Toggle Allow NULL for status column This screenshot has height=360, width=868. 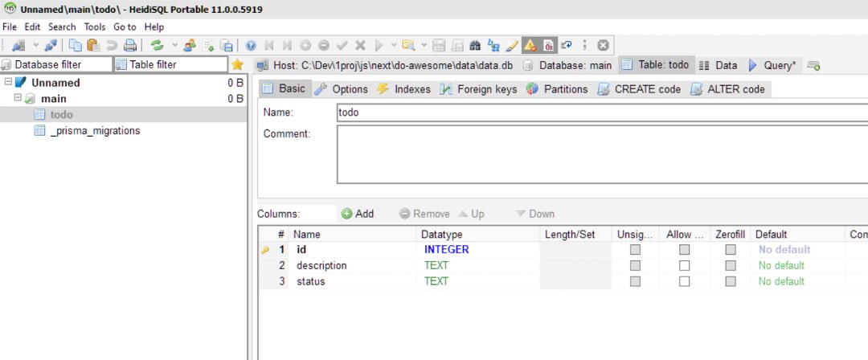point(685,281)
